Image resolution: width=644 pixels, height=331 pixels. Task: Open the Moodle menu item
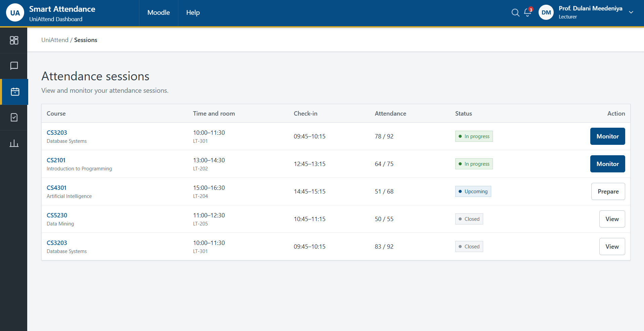tap(158, 12)
